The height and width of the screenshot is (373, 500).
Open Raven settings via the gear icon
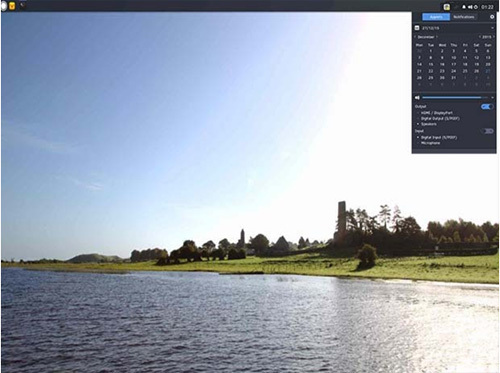point(492,17)
